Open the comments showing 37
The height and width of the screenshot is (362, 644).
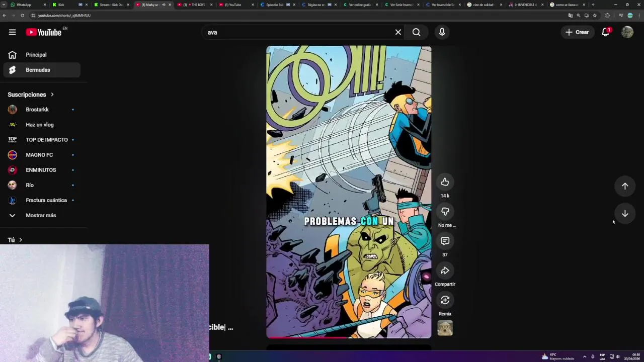point(445,241)
